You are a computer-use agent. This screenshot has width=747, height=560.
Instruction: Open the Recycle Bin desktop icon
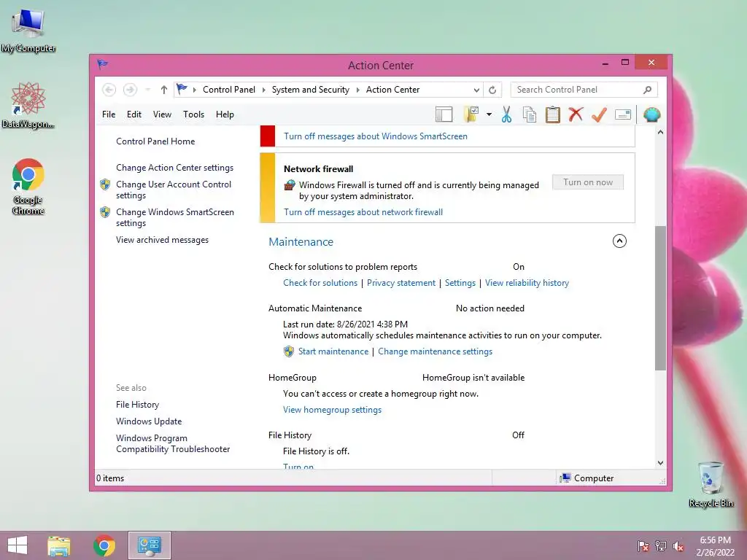(711, 484)
